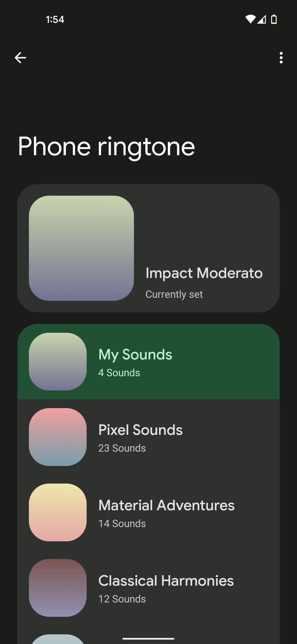The width and height of the screenshot is (297, 644).
Task: Tap the "14 Sounds" count label
Action: coord(122,524)
